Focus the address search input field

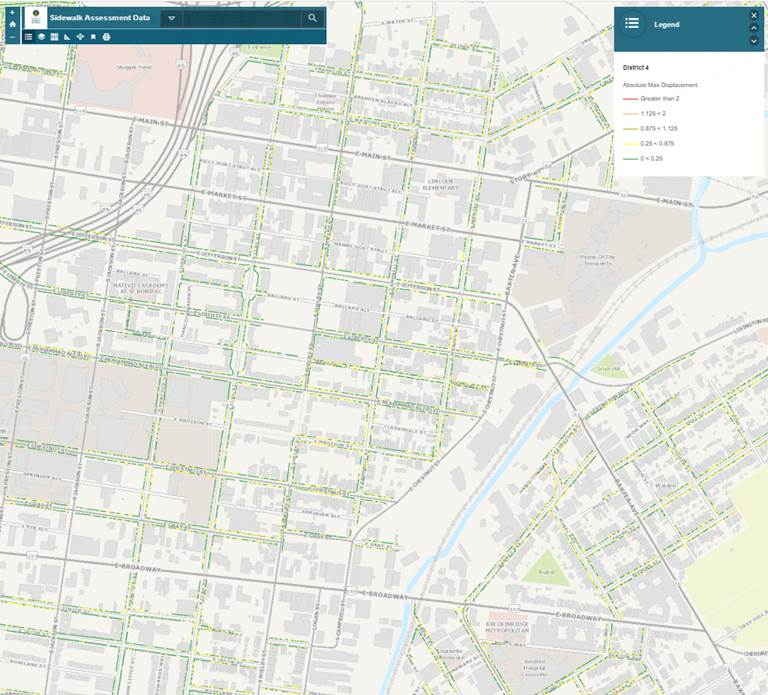[x=242, y=19]
